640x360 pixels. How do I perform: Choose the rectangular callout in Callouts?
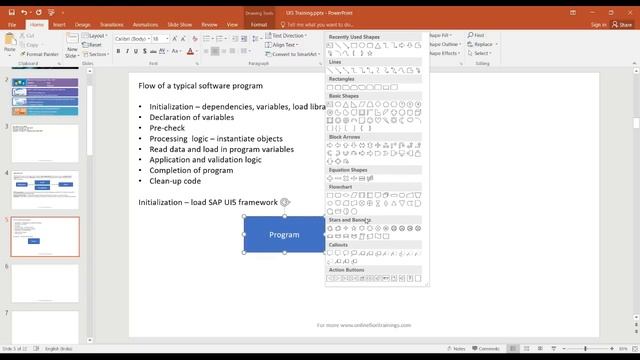click(x=330, y=253)
